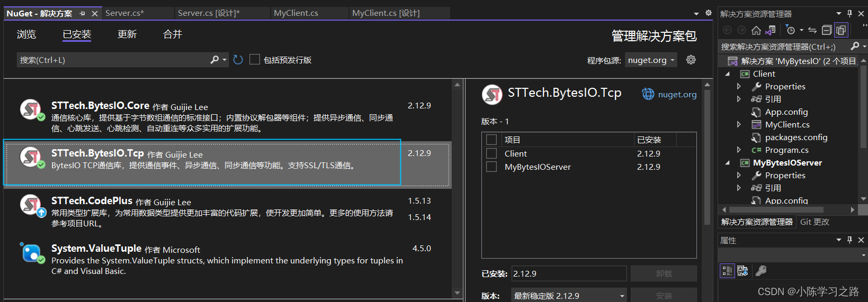Click the STTech.CodePlus package icon
Viewport: 868px width, 302px height.
coord(32,205)
